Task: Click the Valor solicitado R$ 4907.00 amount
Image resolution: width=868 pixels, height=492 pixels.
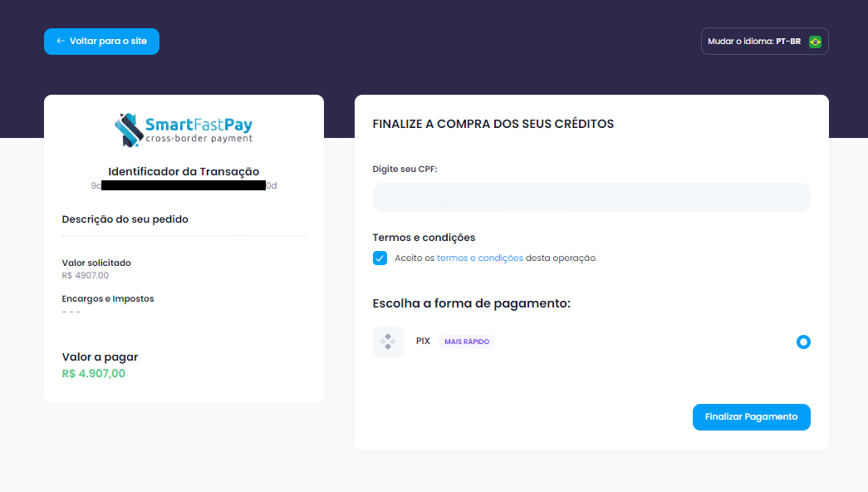Action: click(x=85, y=275)
